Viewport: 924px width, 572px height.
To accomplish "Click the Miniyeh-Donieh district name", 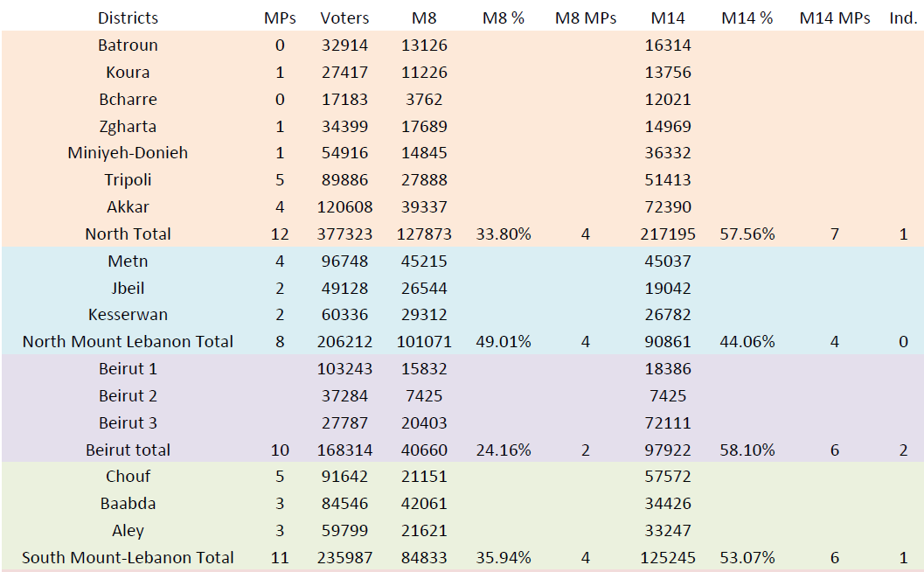I will (129, 153).
